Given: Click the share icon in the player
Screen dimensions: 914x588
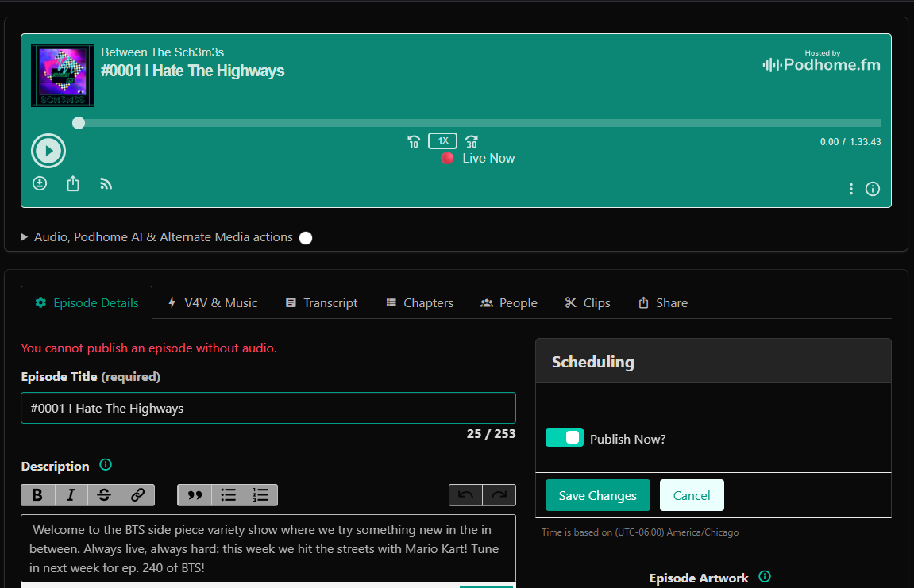Looking at the screenshot, I should click(73, 183).
